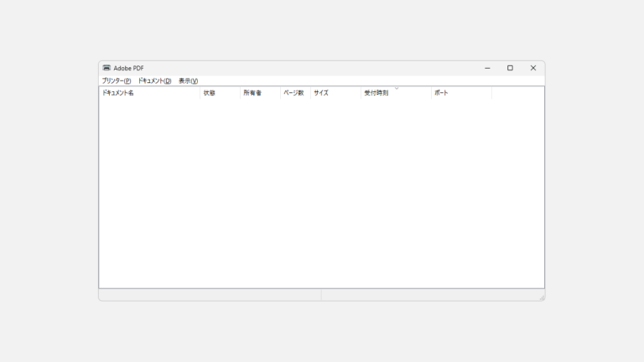Sort by the ページ数 column header
Viewport: 644px width, 362px height.
pyautogui.click(x=294, y=93)
